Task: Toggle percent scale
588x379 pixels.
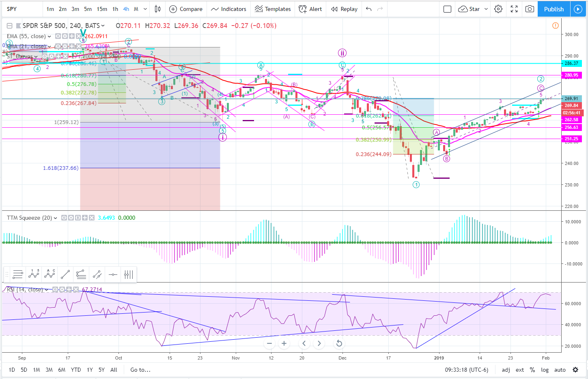Action: (532, 370)
